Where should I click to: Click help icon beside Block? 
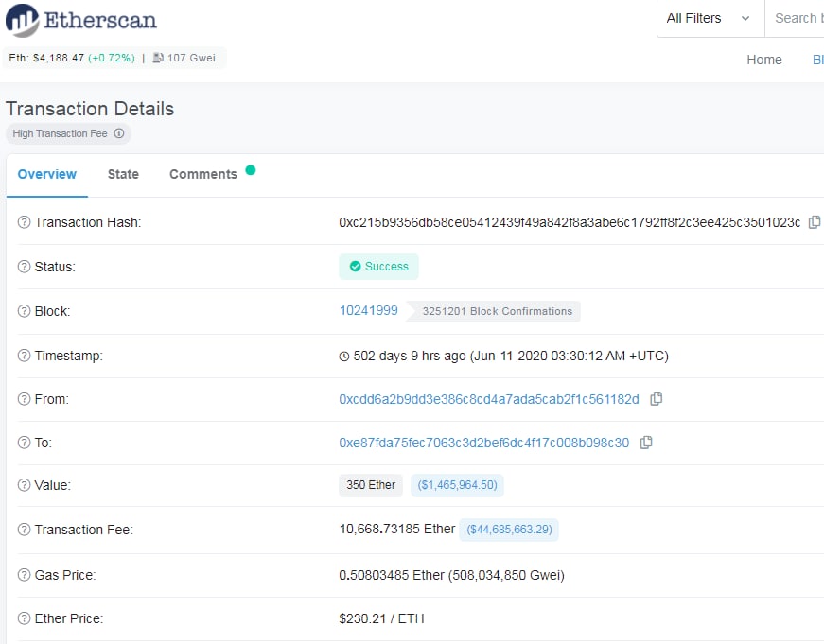pyautogui.click(x=25, y=311)
